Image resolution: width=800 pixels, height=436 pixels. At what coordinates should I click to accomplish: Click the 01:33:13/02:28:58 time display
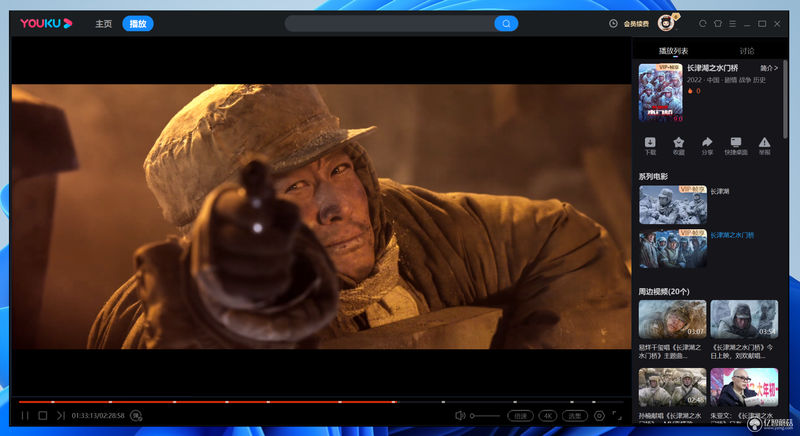(x=98, y=416)
